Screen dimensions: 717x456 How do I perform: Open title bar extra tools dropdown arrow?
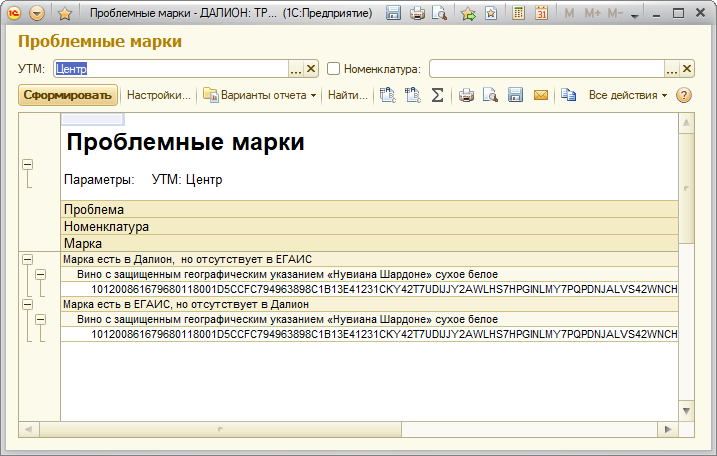pos(635,16)
